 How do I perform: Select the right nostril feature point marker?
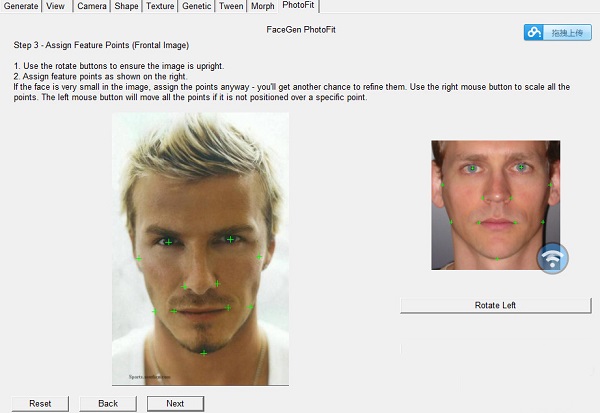[x=217, y=284]
